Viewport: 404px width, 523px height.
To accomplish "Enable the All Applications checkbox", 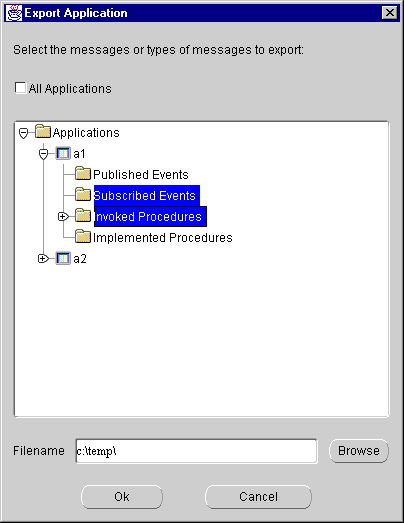I will click(20, 88).
